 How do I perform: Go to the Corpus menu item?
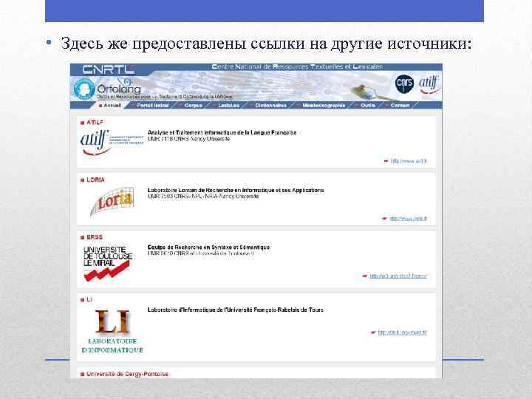pos(193,106)
